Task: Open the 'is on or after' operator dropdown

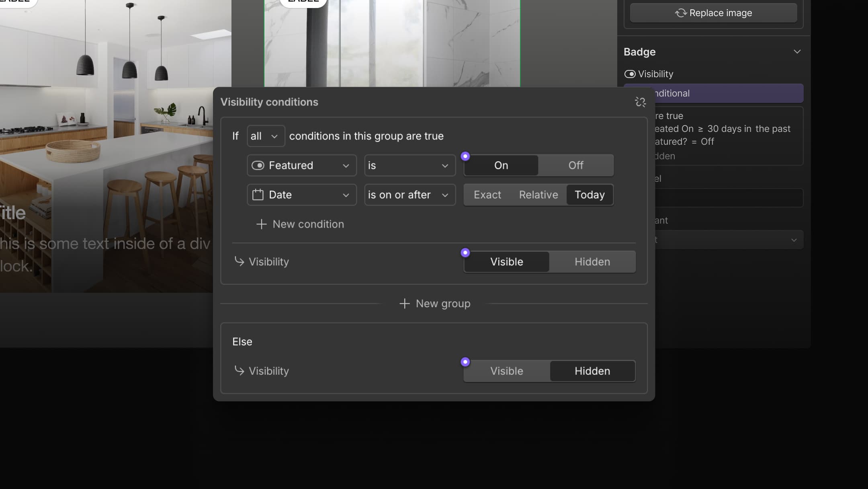Action: (x=409, y=195)
